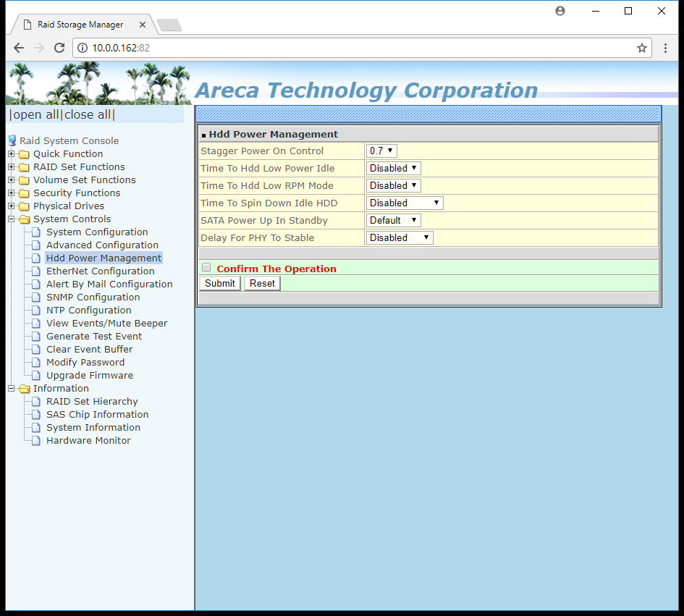Click the System Controls open folder icon
Screen dimensions: 684x616
25,219
